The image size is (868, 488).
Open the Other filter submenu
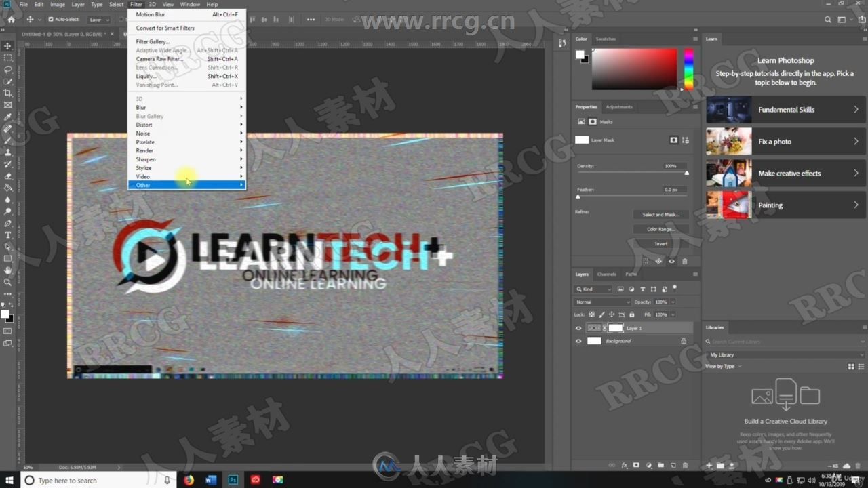click(x=186, y=185)
